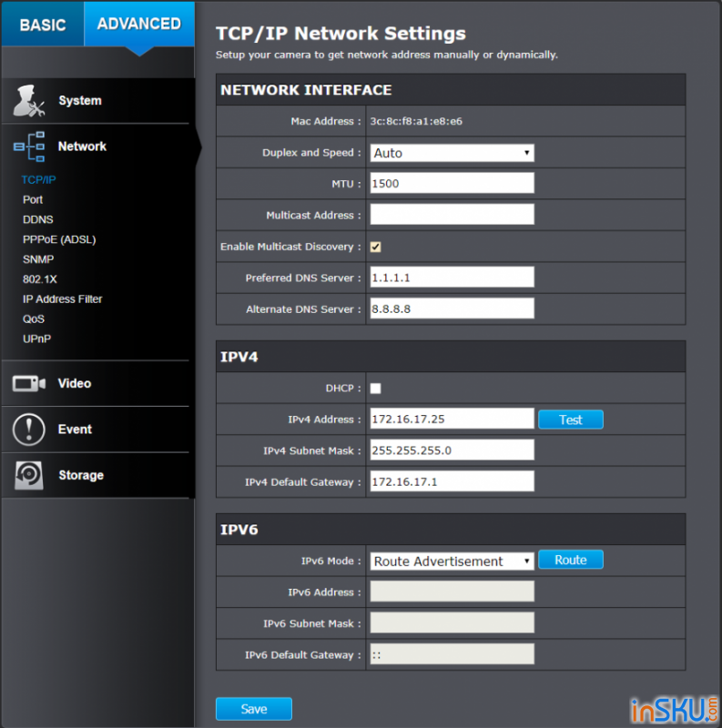722x728 pixels.
Task: Click the Video camera icon
Action: click(29, 383)
